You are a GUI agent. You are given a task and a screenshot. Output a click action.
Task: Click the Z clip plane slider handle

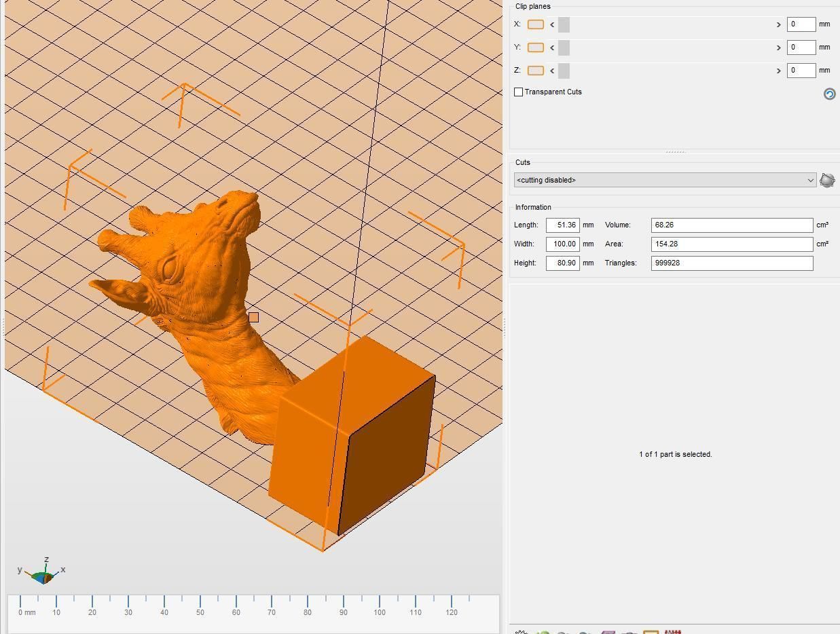564,71
